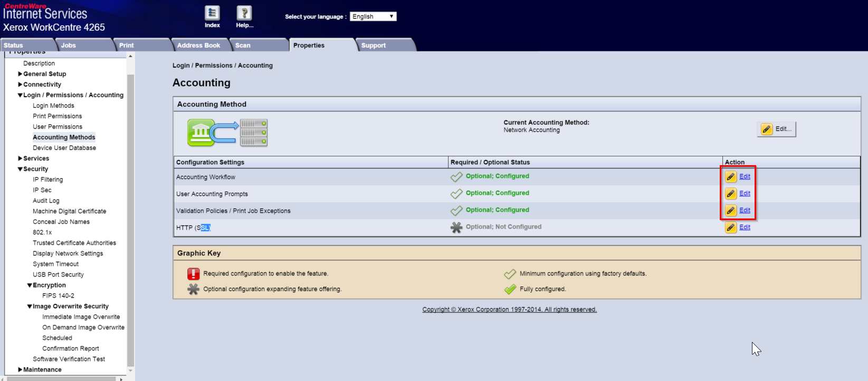This screenshot has height=381, width=868.
Task: Open Device User Database in sidebar
Action: (x=64, y=148)
